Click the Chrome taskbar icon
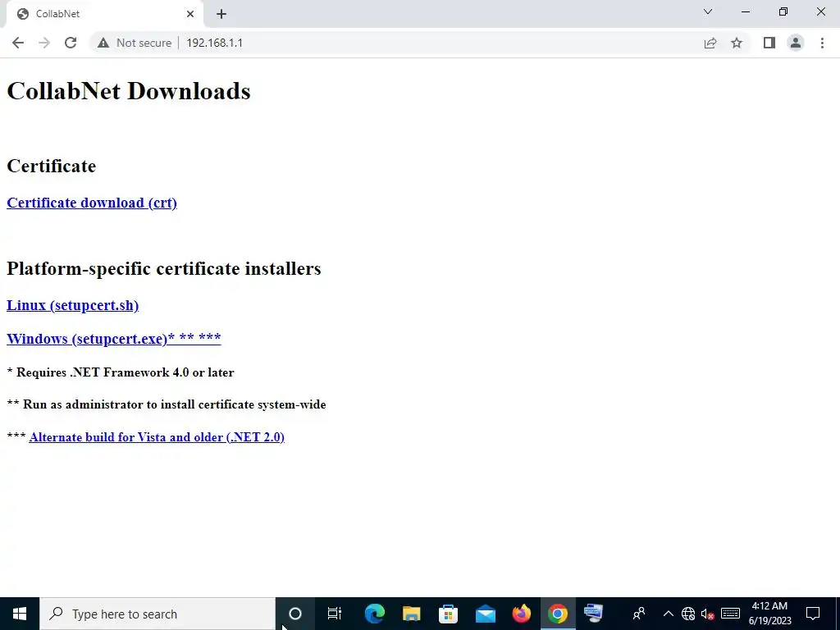 click(x=558, y=614)
